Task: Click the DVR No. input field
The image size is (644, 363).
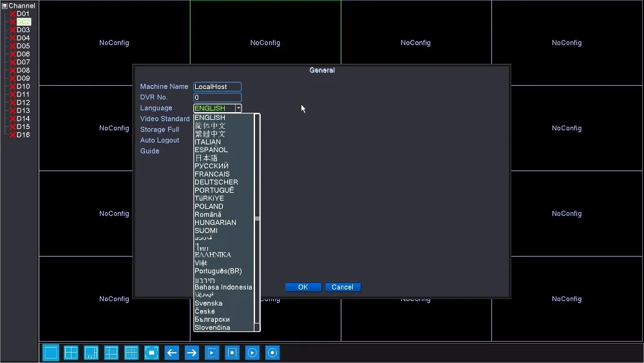Action: [217, 97]
